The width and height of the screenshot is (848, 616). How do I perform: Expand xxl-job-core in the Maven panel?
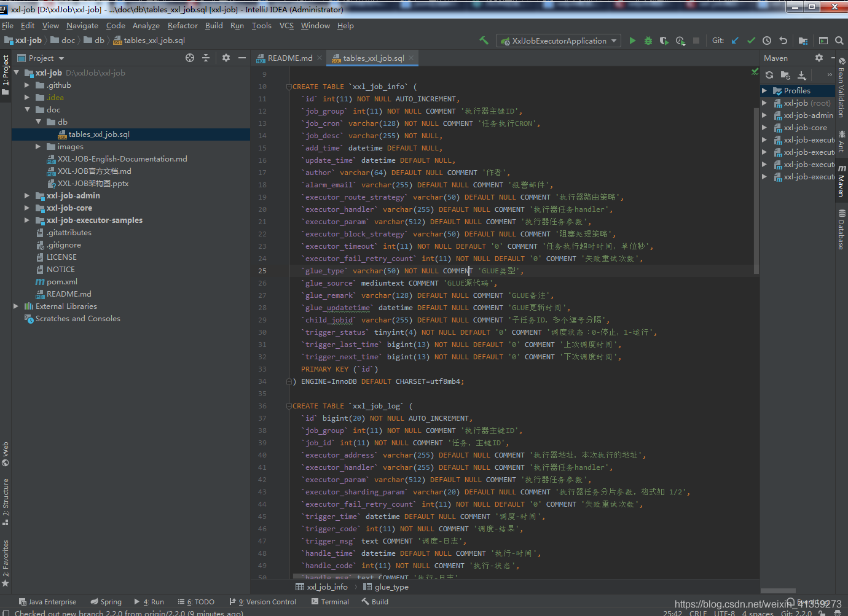(764, 128)
